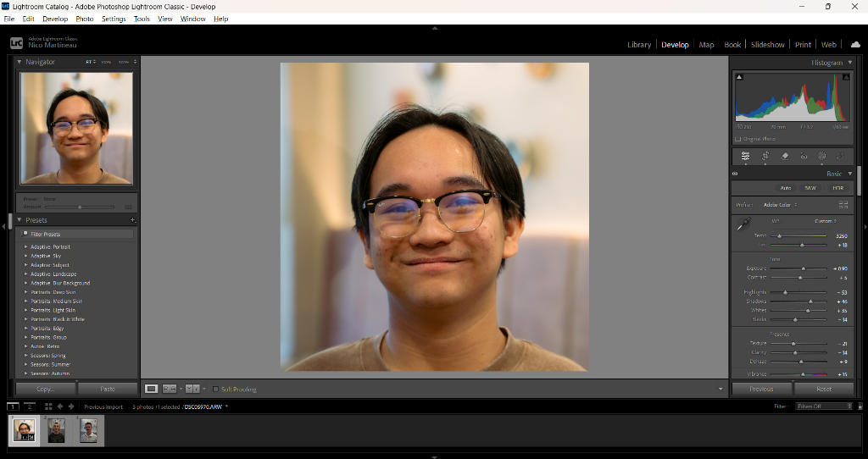868x459 pixels.
Task: Toggle shadow clipping indicator in histogram
Action: 739,77
